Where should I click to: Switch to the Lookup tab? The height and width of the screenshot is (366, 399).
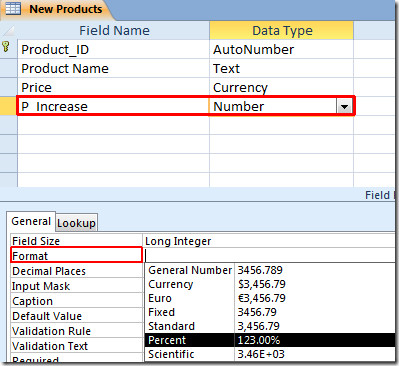click(x=76, y=223)
